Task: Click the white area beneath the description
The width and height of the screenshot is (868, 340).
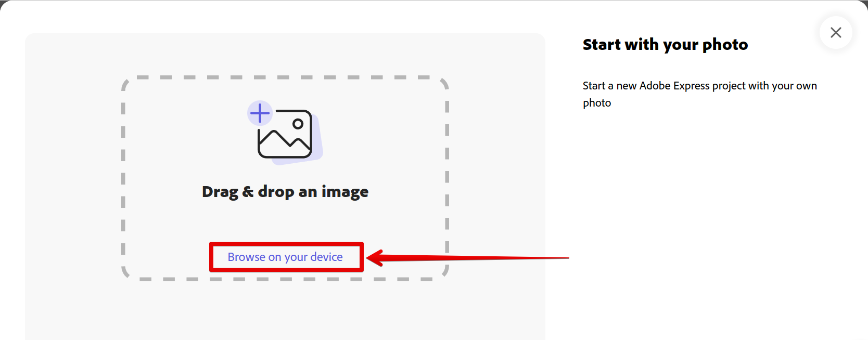Action: coord(703,208)
